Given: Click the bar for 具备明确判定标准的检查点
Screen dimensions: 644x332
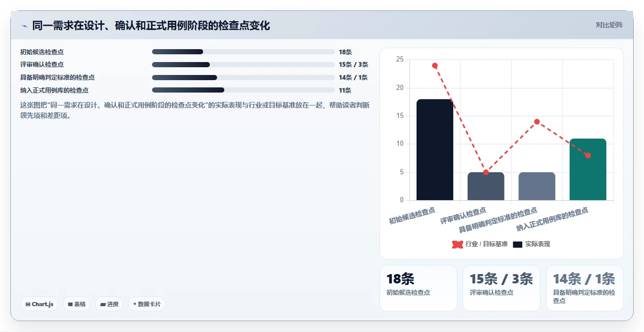Looking at the screenshot, I should click(x=537, y=186).
